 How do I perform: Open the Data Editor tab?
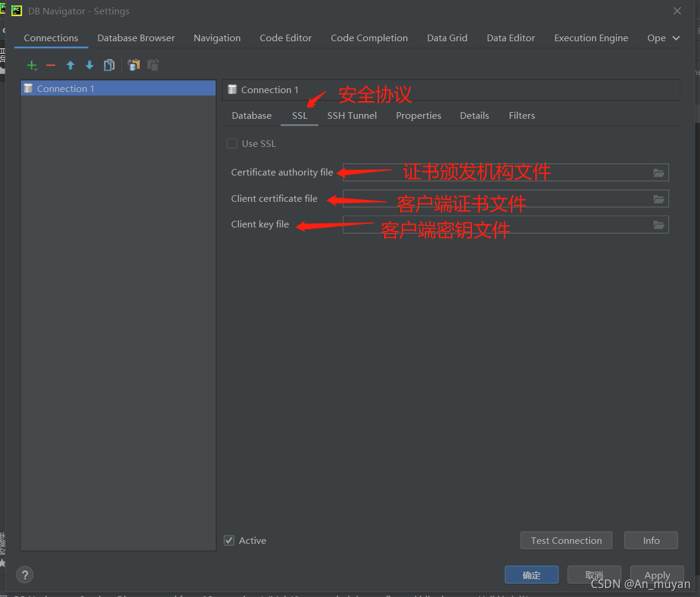(511, 38)
